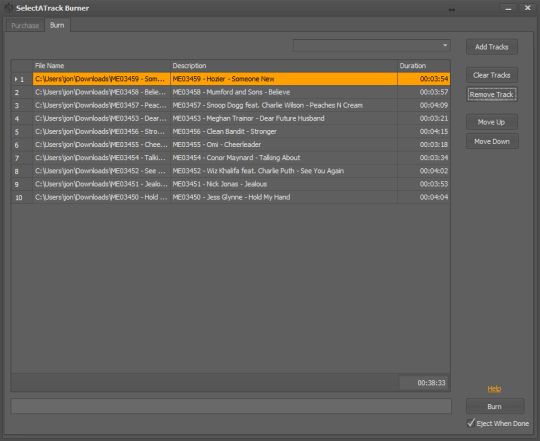Open the Help link
The height and width of the screenshot is (441, 540).
click(x=494, y=389)
